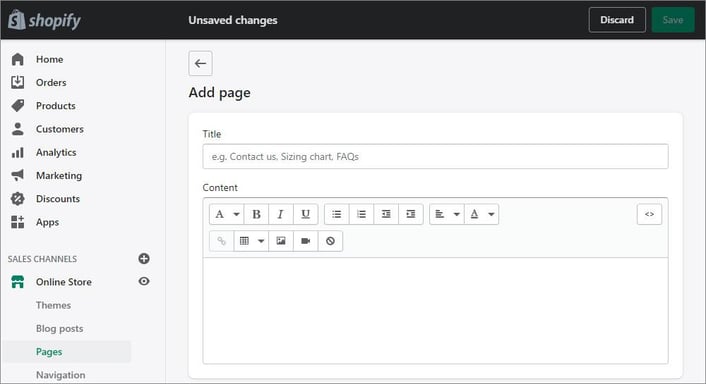The image size is (706, 384).
Task: Show the HTML editor
Action: tap(649, 214)
